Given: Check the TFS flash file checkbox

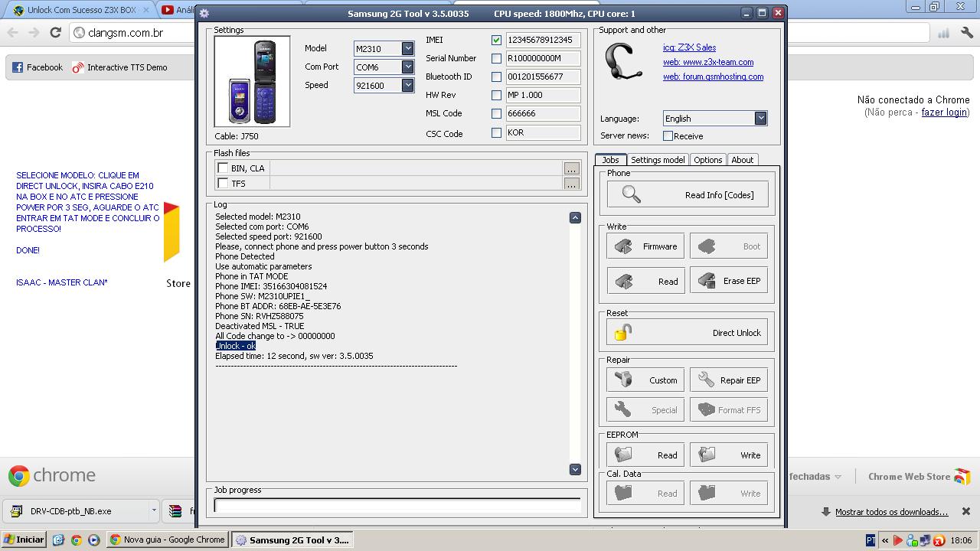Looking at the screenshot, I should (223, 184).
